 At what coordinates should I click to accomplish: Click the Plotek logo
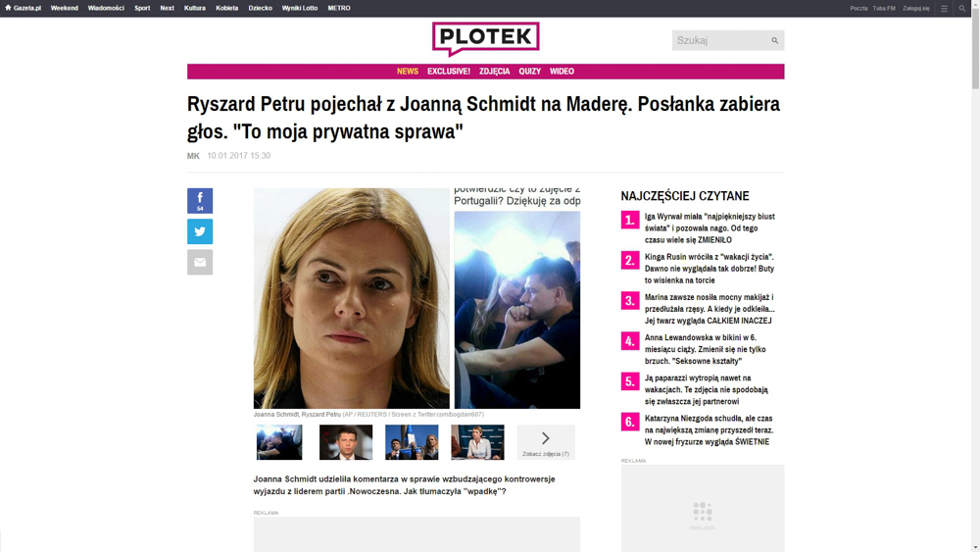[x=486, y=39]
